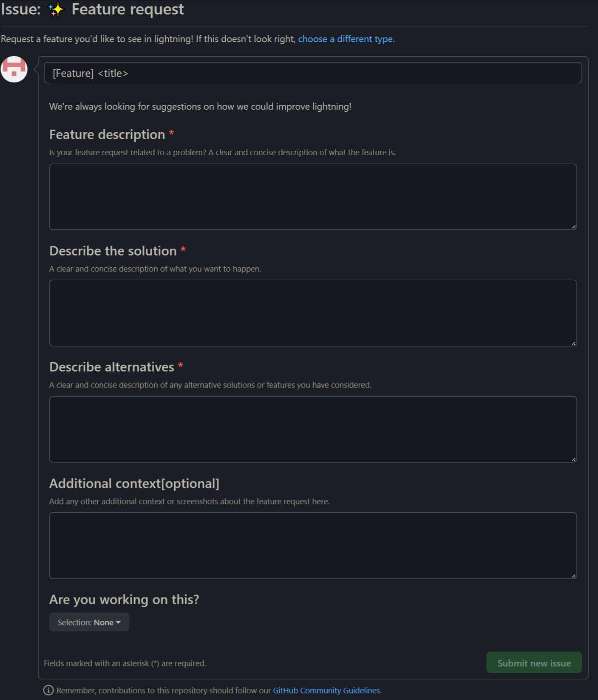The width and height of the screenshot is (598, 700).
Task: Click the Describe the solution heading
Action: point(112,251)
